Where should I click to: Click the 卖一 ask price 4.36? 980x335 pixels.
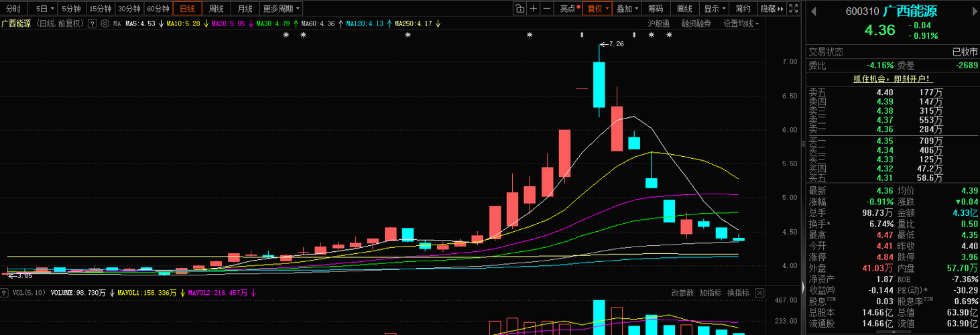[x=885, y=129]
